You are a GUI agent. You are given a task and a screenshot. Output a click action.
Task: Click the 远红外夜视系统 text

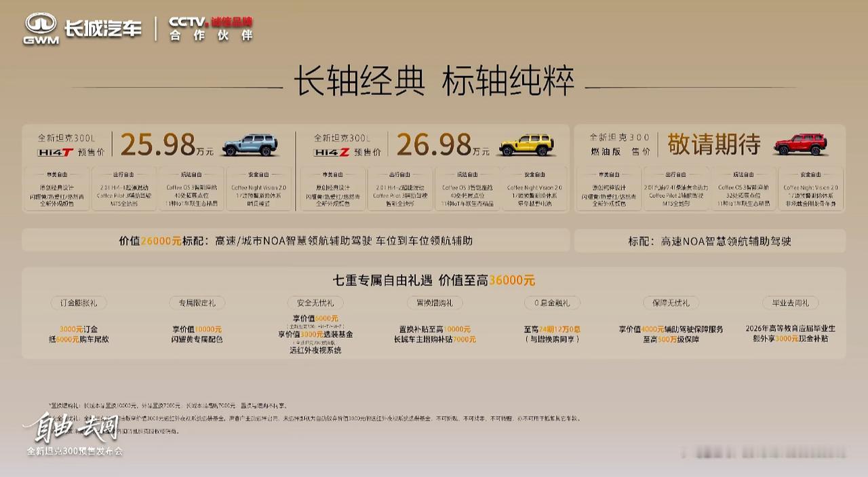tap(315, 350)
